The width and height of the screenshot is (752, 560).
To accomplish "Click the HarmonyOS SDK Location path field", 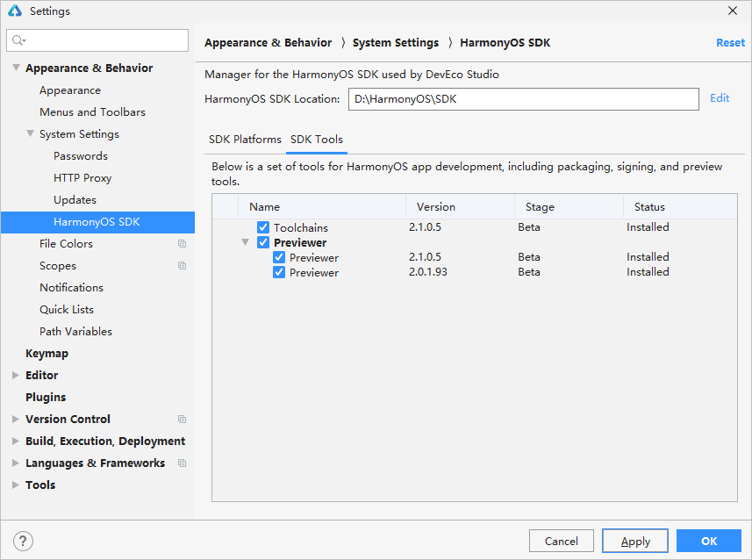I will click(523, 99).
